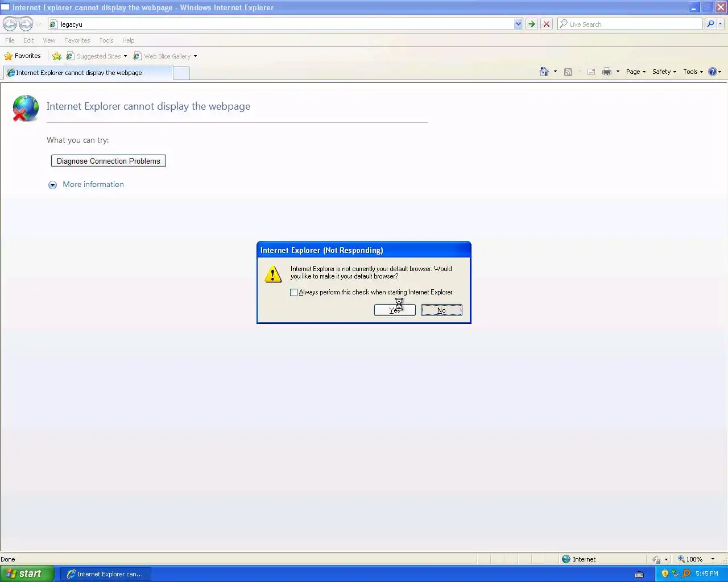Click the Read Mail envelope icon
728x582 pixels.
(591, 72)
